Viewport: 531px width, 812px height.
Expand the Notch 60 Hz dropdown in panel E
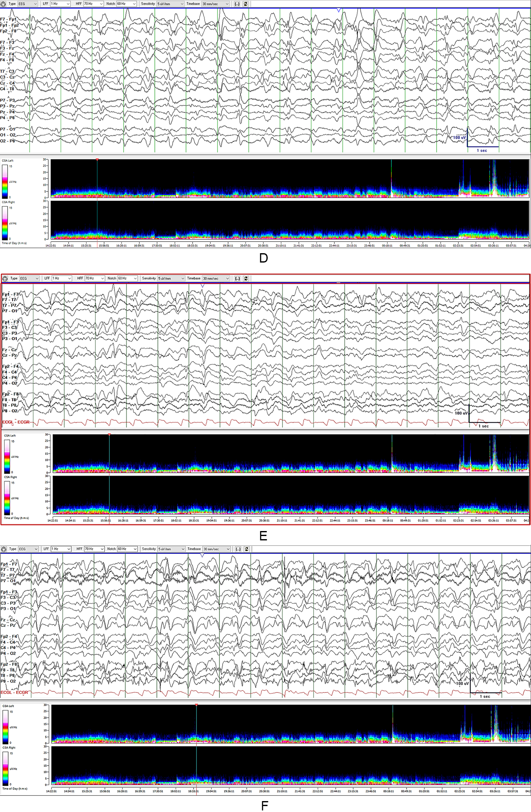pyautogui.click(x=128, y=278)
